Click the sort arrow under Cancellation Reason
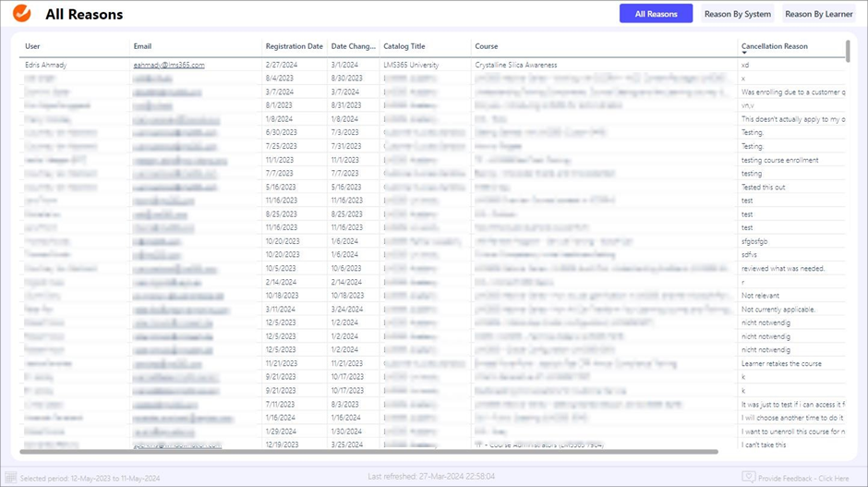 click(x=744, y=54)
